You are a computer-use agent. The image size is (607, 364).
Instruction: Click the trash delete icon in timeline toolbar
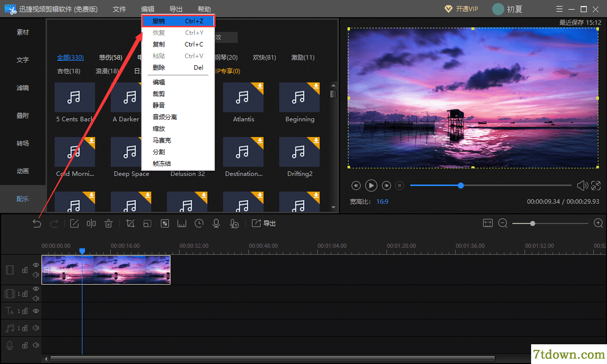click(x=108, y=223)
